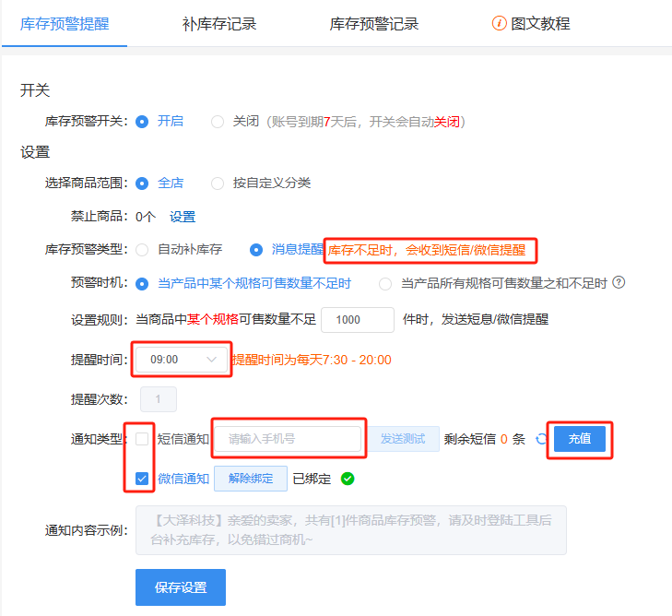Choose 按自定义分类 as the product range

click(218, 184)
